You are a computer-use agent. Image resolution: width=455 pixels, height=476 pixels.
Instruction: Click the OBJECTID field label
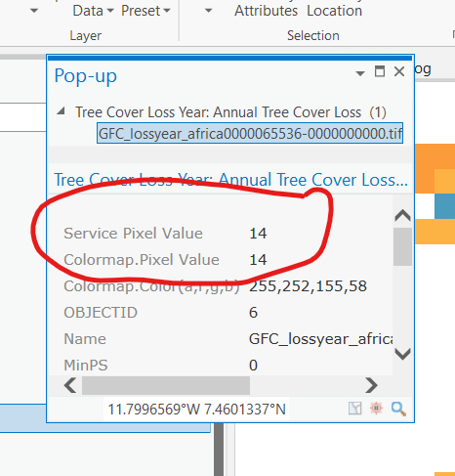pos(101,313)
